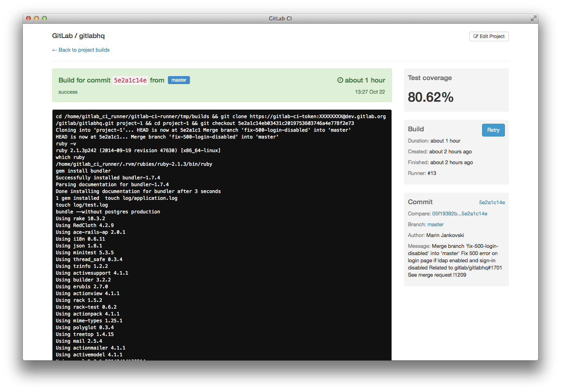Open 5e2a1c14e link in Commit panel
This screenshot has height=392, width=561.
click(x=492, y=203)
